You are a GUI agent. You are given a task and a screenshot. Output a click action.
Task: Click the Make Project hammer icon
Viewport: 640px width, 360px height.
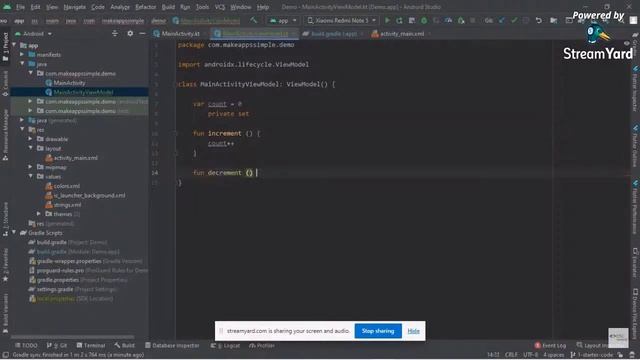pos(254,20)
